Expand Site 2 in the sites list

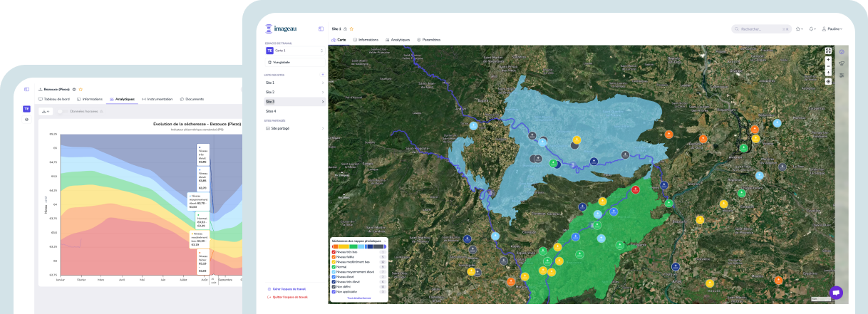[x=323, y=92]
